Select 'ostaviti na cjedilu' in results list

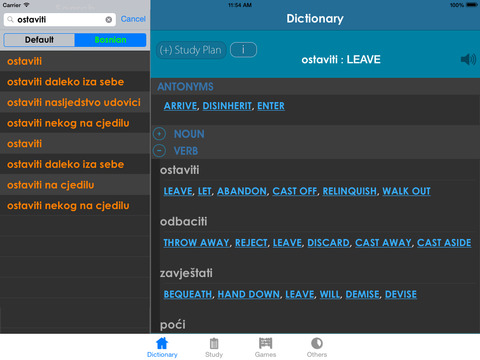click(75, 185)
